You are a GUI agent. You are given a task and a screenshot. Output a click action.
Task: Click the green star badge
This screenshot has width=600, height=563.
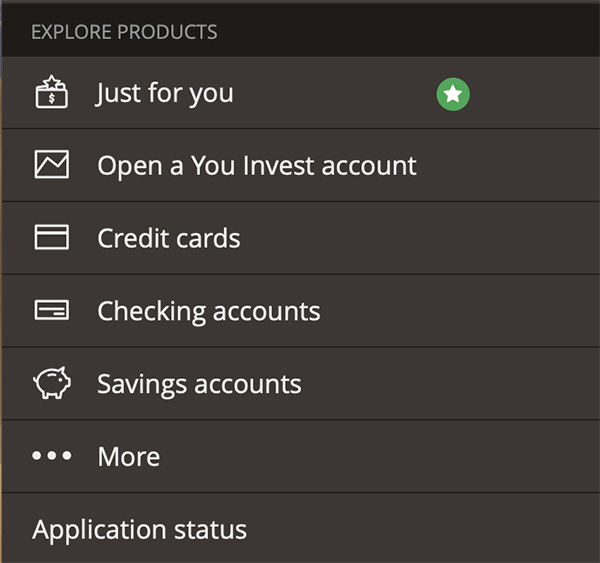point(453,94)
